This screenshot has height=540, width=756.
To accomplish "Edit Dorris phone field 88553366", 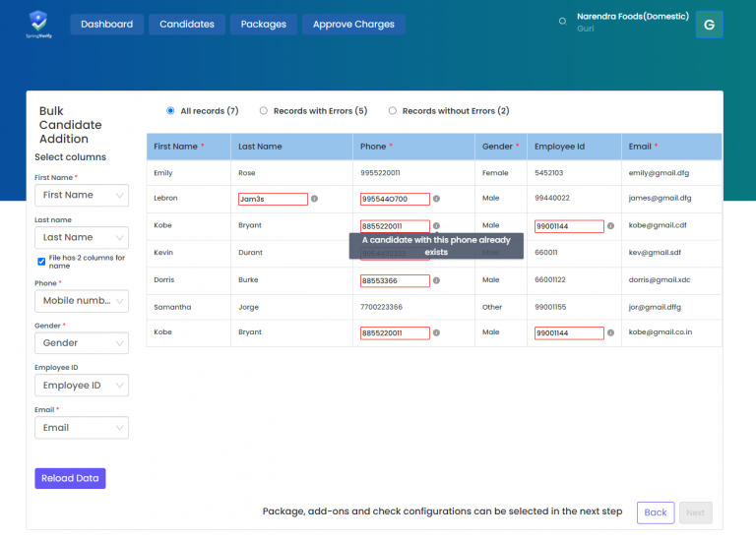I will click(x=395, y=281).
